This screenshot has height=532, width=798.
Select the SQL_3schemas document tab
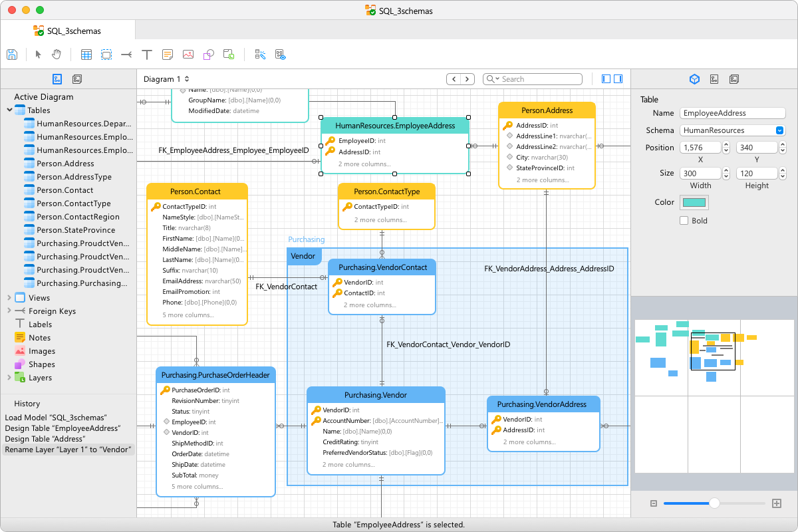pos(66,30)
